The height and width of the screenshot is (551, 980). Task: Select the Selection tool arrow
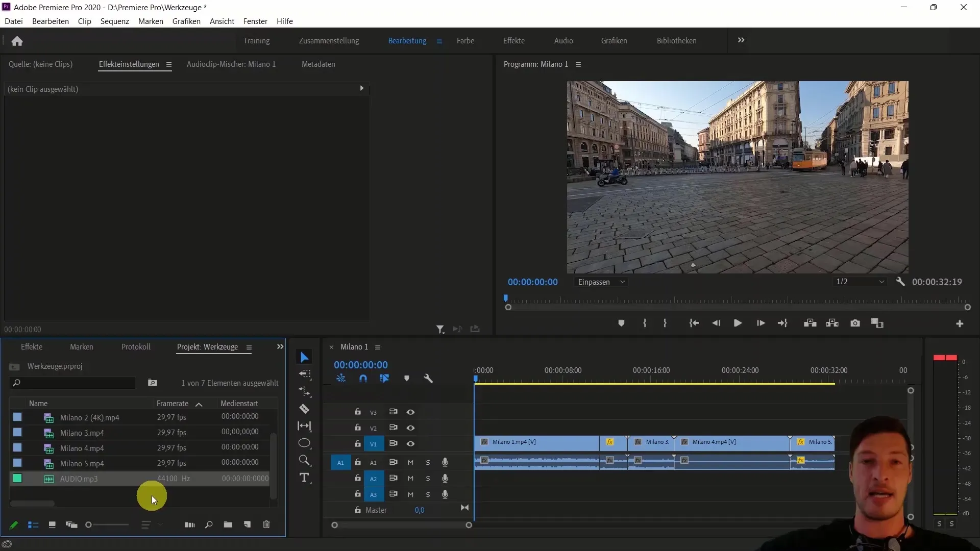tap(305, 357)
